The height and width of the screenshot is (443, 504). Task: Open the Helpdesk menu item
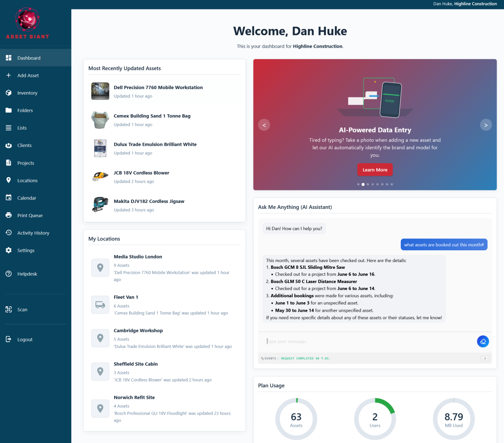[x=35, y=274]
